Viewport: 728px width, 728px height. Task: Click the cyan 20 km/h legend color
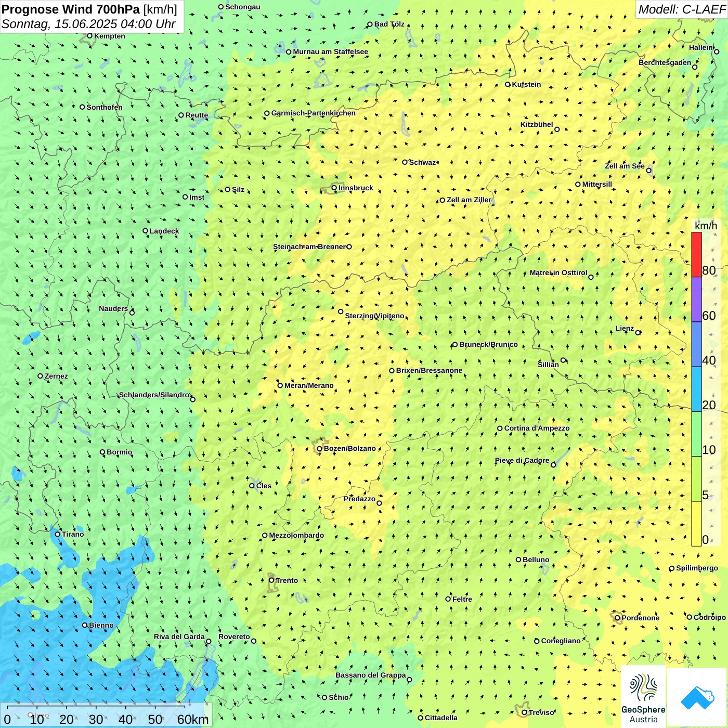point(696,389)
